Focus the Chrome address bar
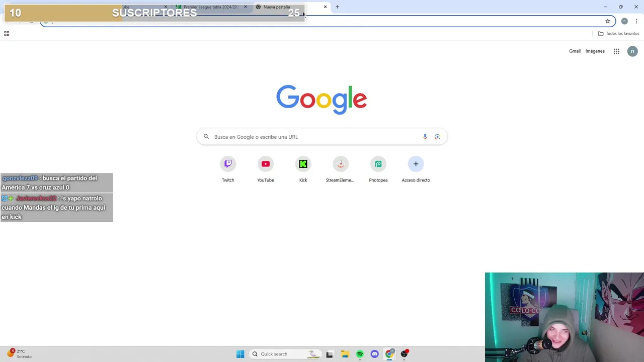 pos(327,21)
